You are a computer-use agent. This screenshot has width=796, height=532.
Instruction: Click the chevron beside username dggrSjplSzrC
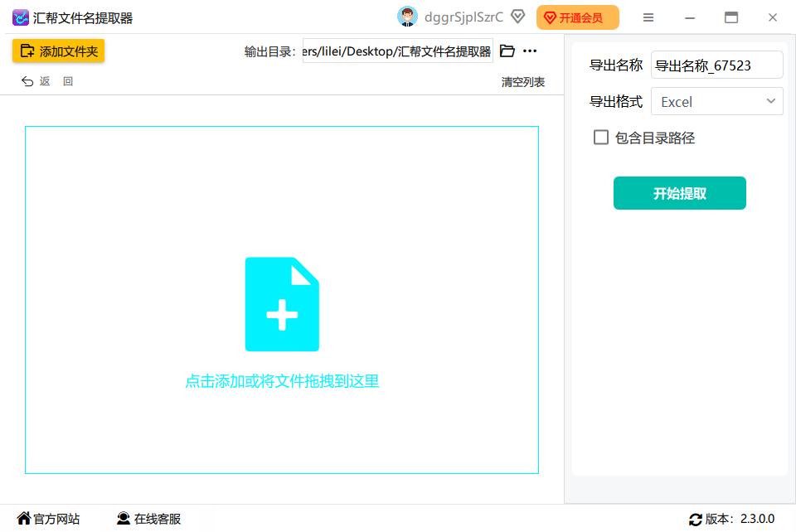coord(517,17)
